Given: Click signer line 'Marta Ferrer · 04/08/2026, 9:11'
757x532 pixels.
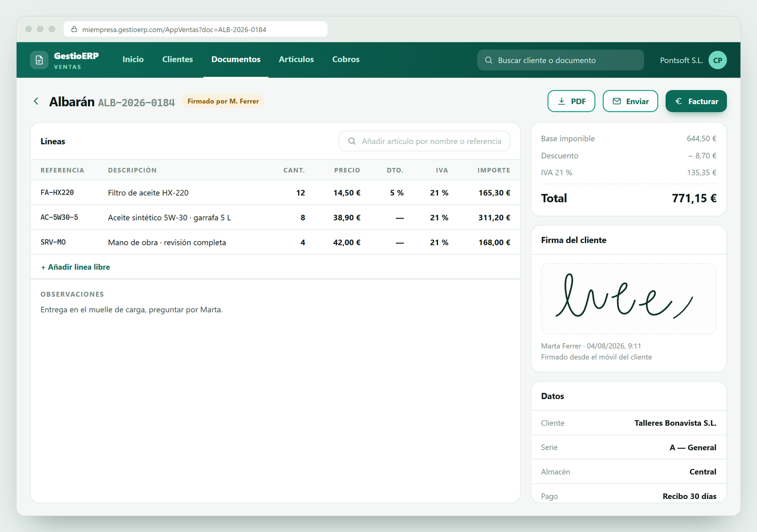Looking at the screenshot, I should (591, 346).
